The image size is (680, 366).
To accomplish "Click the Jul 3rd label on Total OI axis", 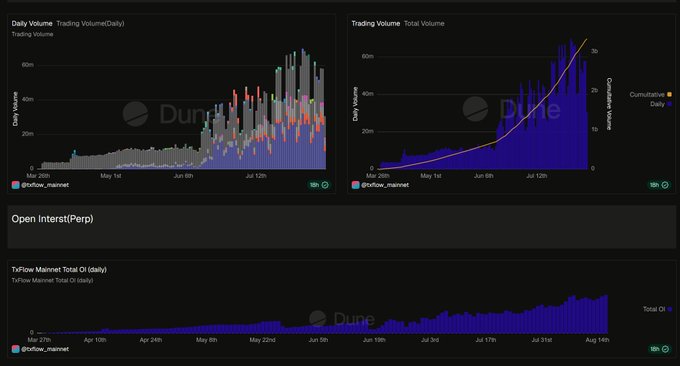I will point(430,340).
